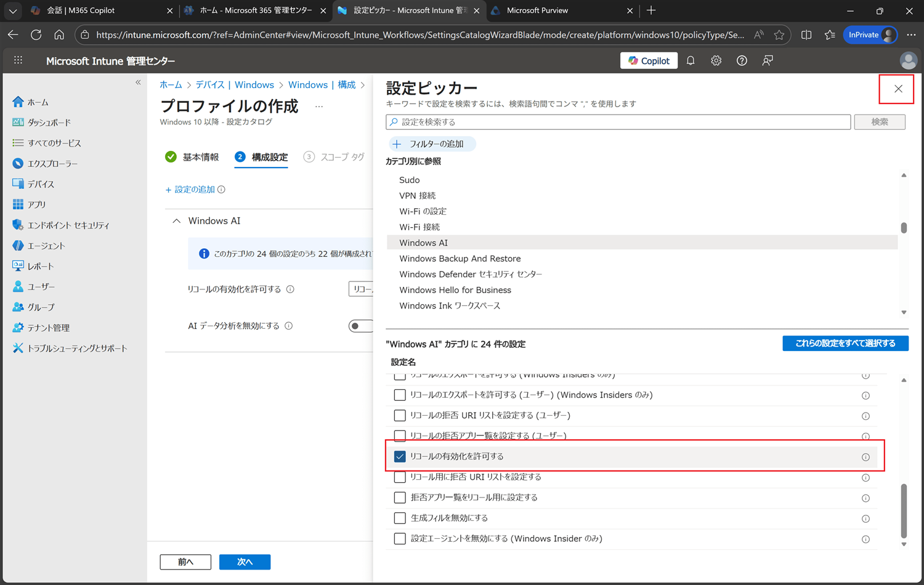This screenshot has height=585, width=924.
Task: Click これらの設定をすべて選択する button
Action: [845, 343]
